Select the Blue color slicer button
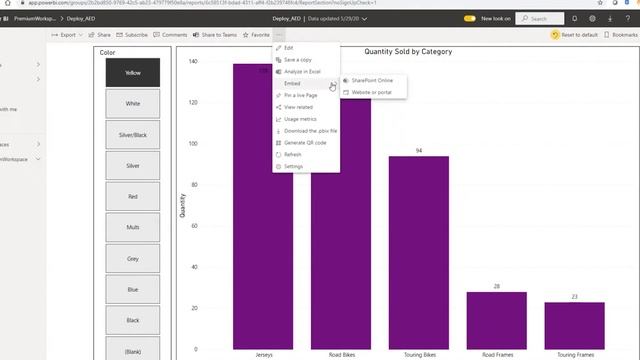The width and height of the screenshot is (640, 360). pos(133,289)
